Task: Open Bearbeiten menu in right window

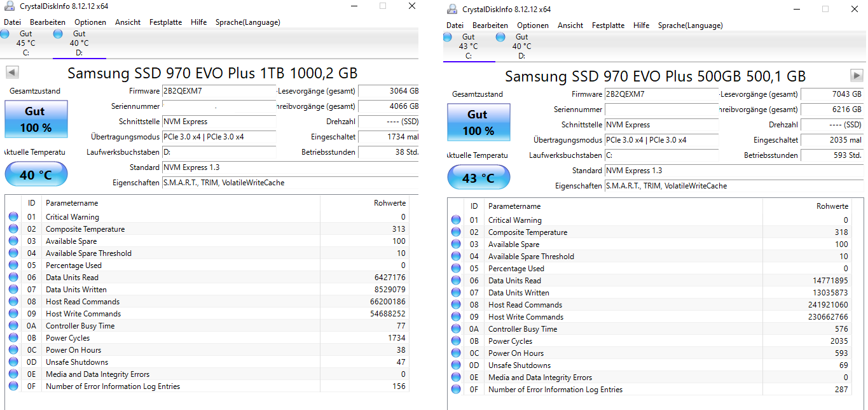Action: tap(490, 25)
